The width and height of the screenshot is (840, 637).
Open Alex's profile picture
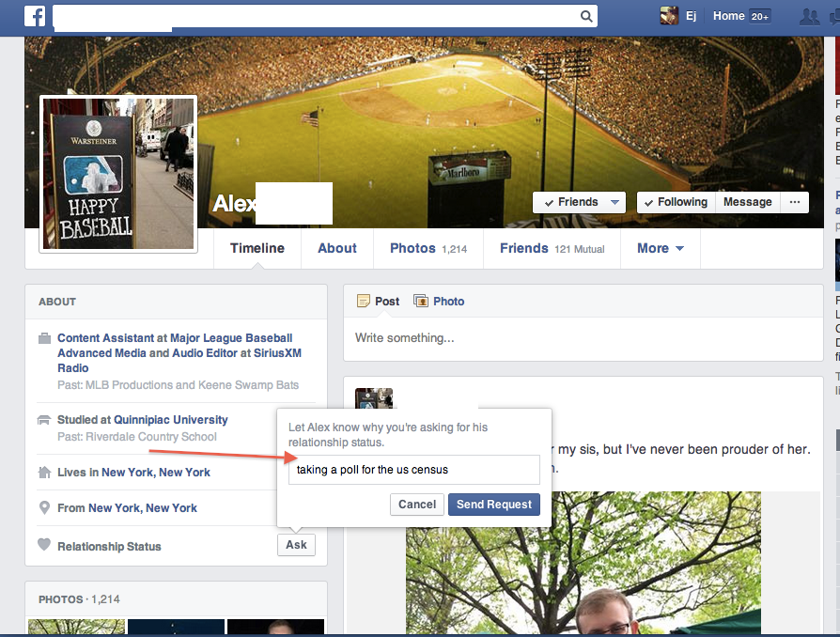[118, 174]
